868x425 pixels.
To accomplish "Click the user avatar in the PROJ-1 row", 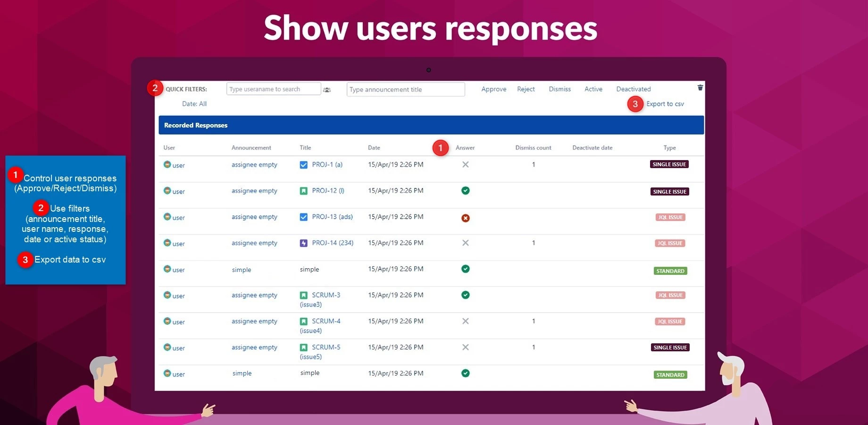I will pyautogui.click(x=167, y=164).
